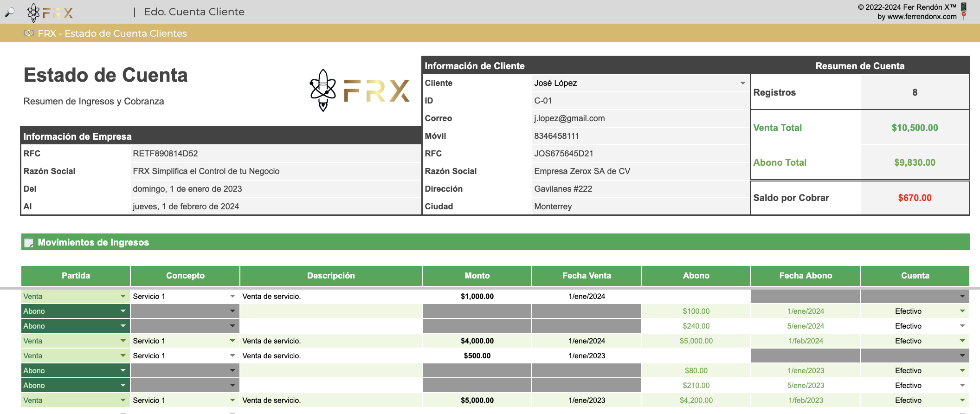Screen dimensions: 980x414
Task: Open Partida dropdown of the $5,000.00 Monto Venta row
Action: tap(123, 400)
